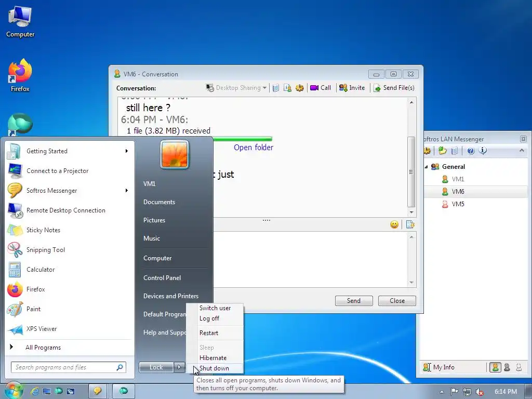
Task: Choose Hibernate in the power menu
Action: point(212,357)
